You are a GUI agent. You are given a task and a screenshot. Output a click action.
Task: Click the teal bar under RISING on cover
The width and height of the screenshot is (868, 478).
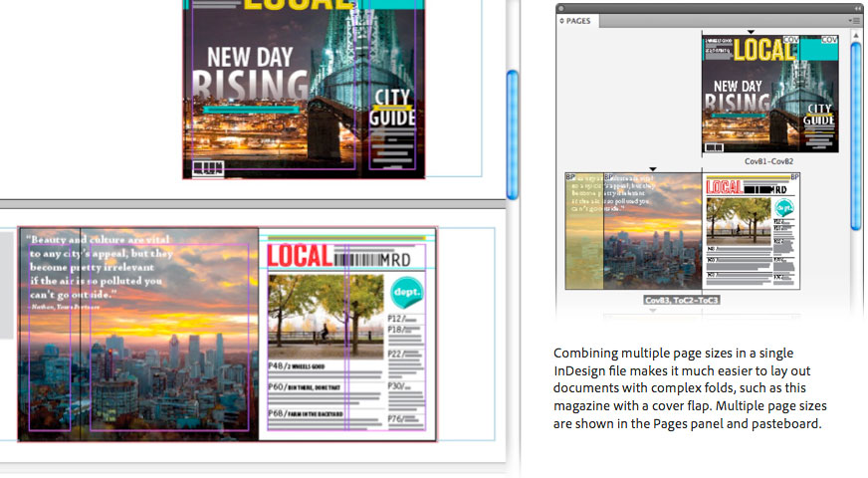(251, 110)
